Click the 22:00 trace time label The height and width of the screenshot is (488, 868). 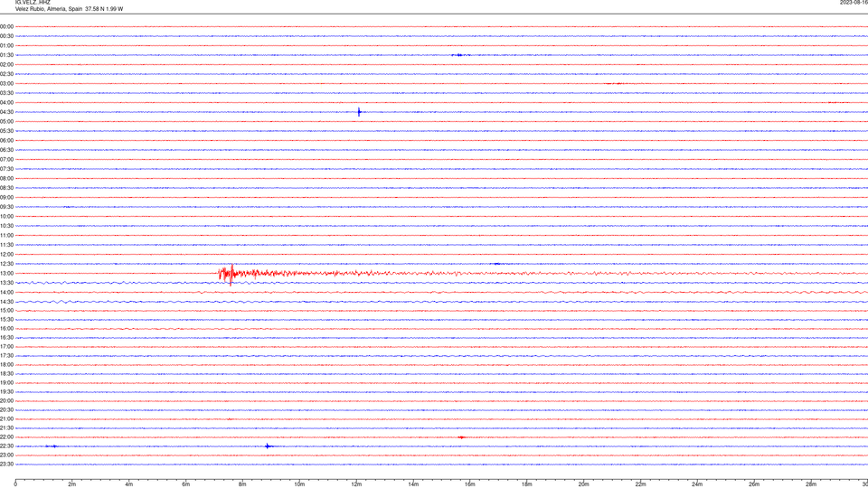tap(6, 437)
